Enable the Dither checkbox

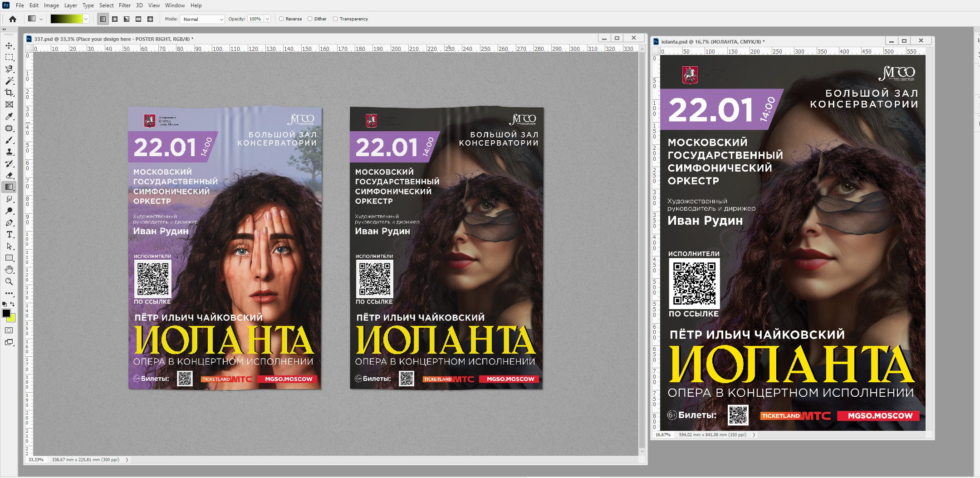pos(310,19)
